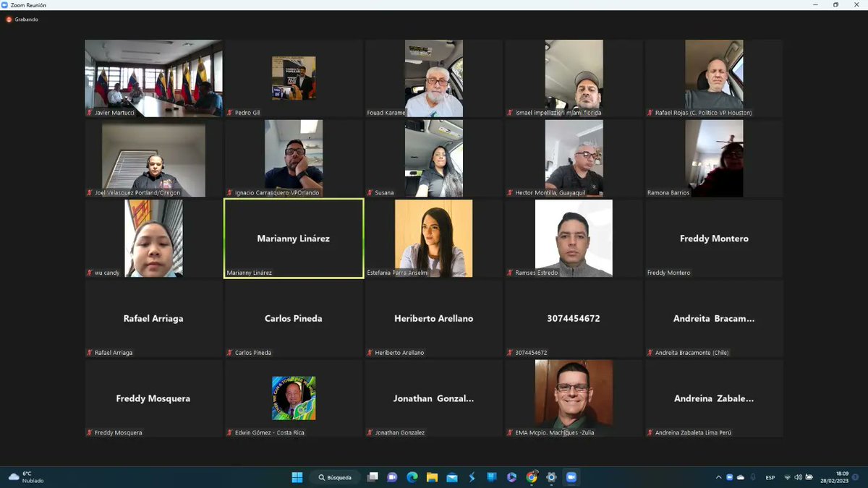This screenshot has width=868, height=488.
Task: Select the highlighted Marianny Linárez tile
Action: coord(294,239)
